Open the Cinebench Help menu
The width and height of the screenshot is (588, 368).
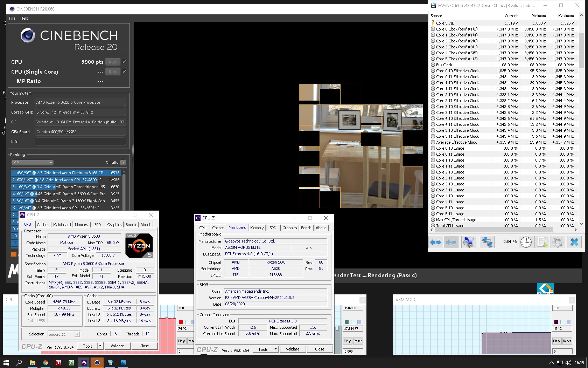point(24,18)
